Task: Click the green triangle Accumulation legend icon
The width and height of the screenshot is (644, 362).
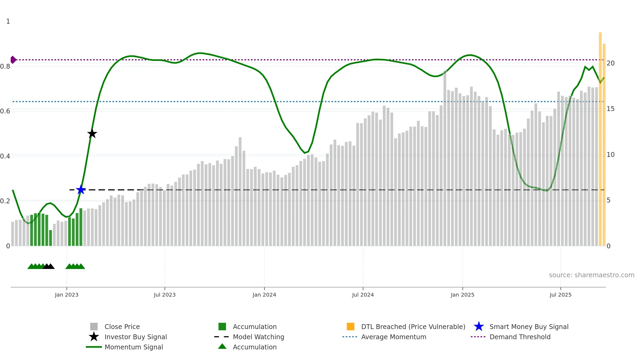Action: [x=222, y=346]
